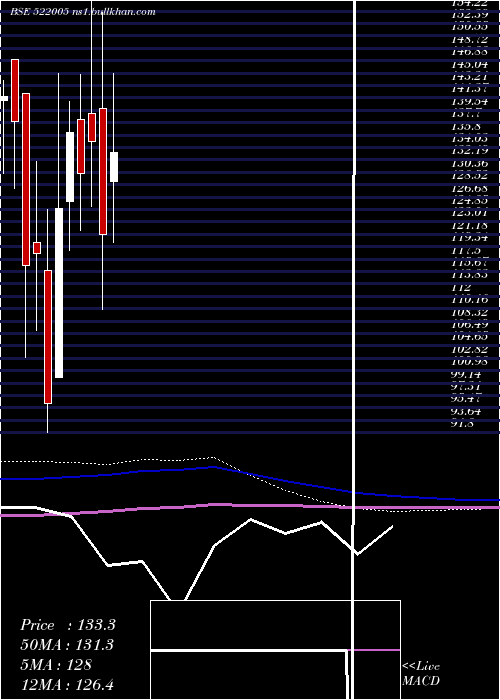Click the '102.82' price axis label
500x700 pixels.
pos(469,350)
